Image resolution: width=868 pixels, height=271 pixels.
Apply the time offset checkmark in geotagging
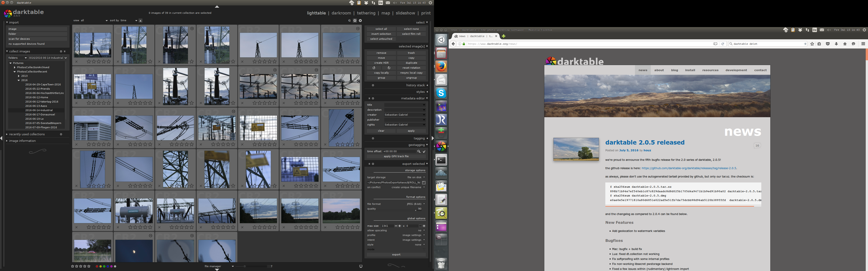pos(424,152)
